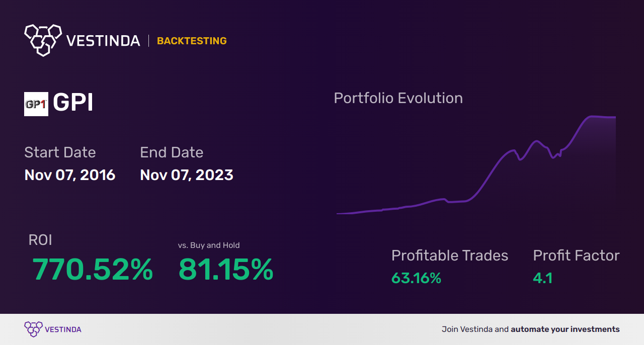
Task: Click the Vestinda hexagon logo icon at top
Action: [43, 40]
